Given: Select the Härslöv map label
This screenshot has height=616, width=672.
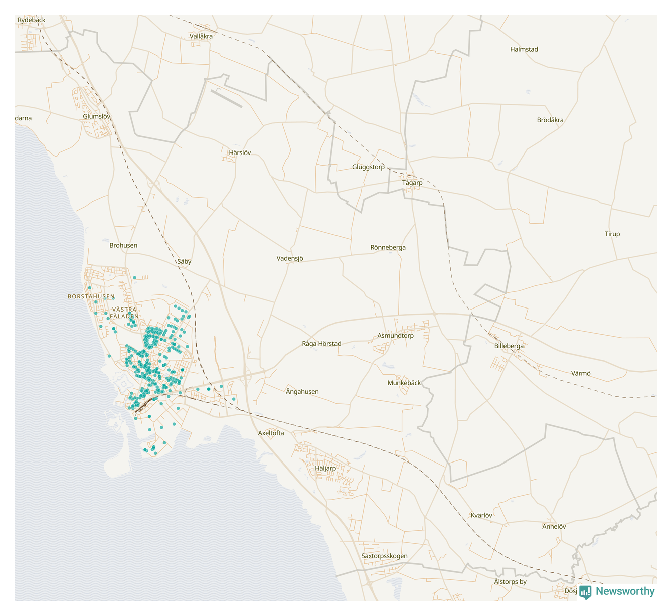Looking at the screenshot, I should 239,152.
